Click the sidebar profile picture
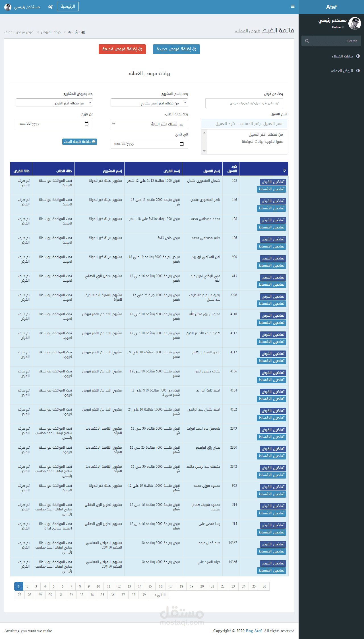This screenshot has width=364, height=639. point(355,23)
